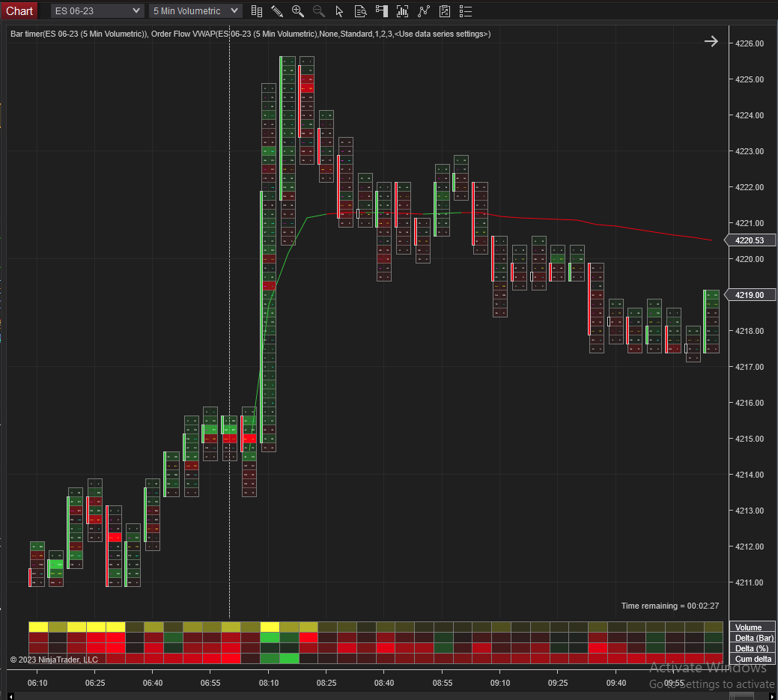Click the Time remaining = 00:02:27 text
The image size is (778, 700).
pos(670,606)
